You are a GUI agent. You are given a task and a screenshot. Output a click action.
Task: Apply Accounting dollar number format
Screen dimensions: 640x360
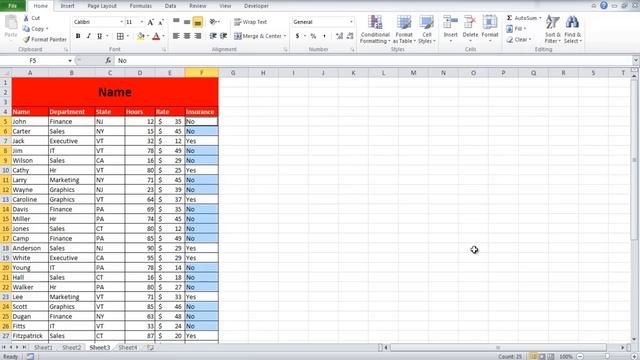(x=297, y=36)
